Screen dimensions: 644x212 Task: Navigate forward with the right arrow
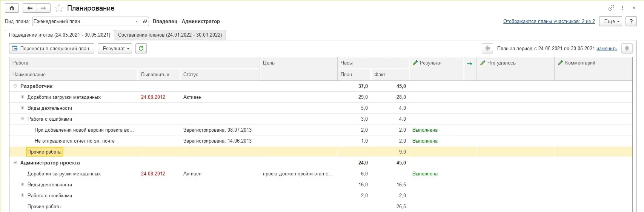pyautogui.click(x=43, y=8)
